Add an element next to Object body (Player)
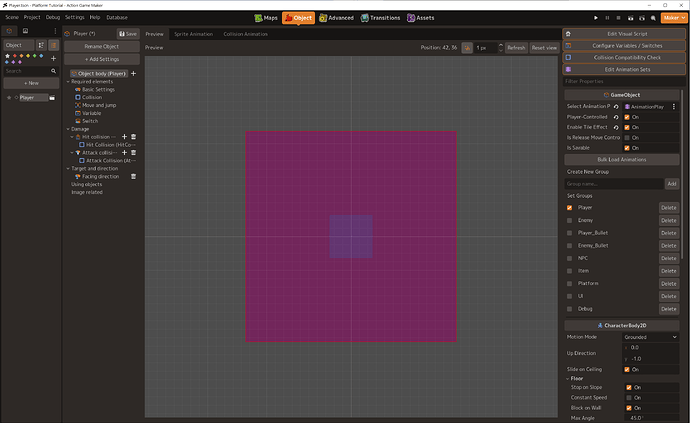 [x=133, y=74]
